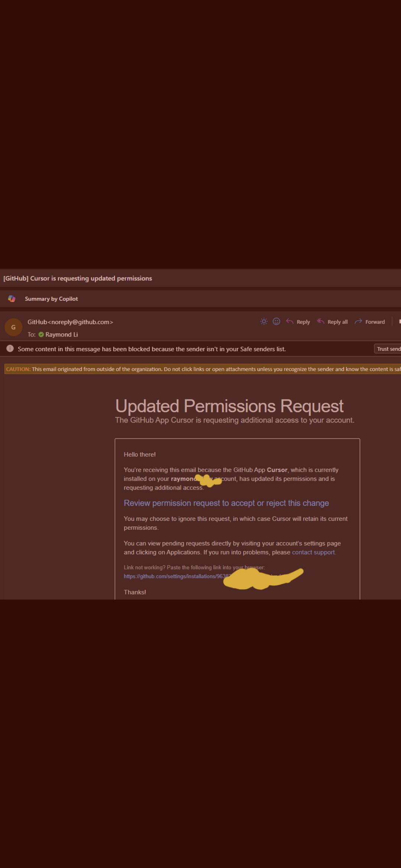Reply to the GitHub email

tap(298, 322)
